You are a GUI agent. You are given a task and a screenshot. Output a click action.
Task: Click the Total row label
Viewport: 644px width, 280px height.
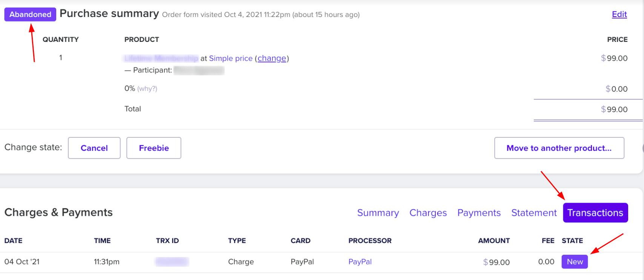pos(133,109)
